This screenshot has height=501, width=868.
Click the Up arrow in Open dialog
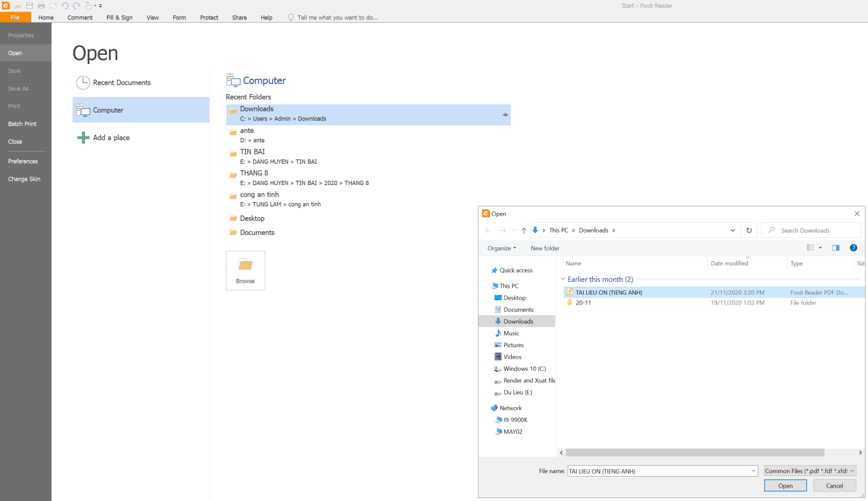click(524, 230)
